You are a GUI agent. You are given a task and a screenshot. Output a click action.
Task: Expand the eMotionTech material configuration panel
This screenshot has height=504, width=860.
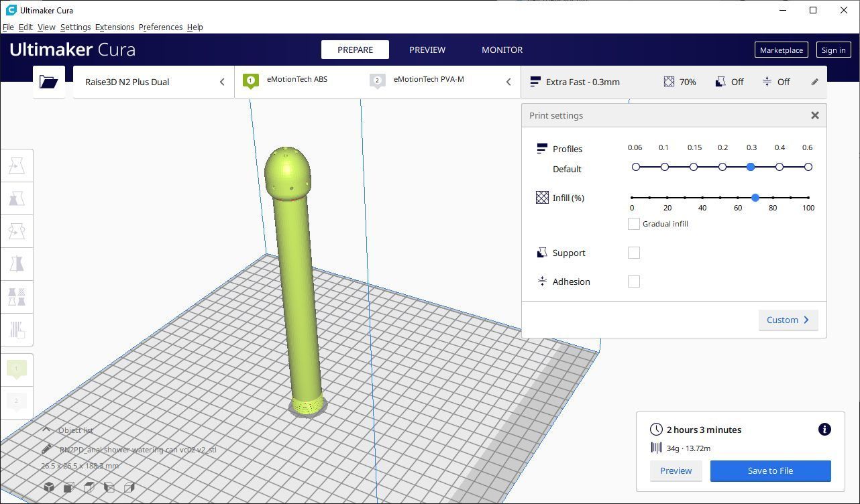pyautogui.click(x=377, y=82)
